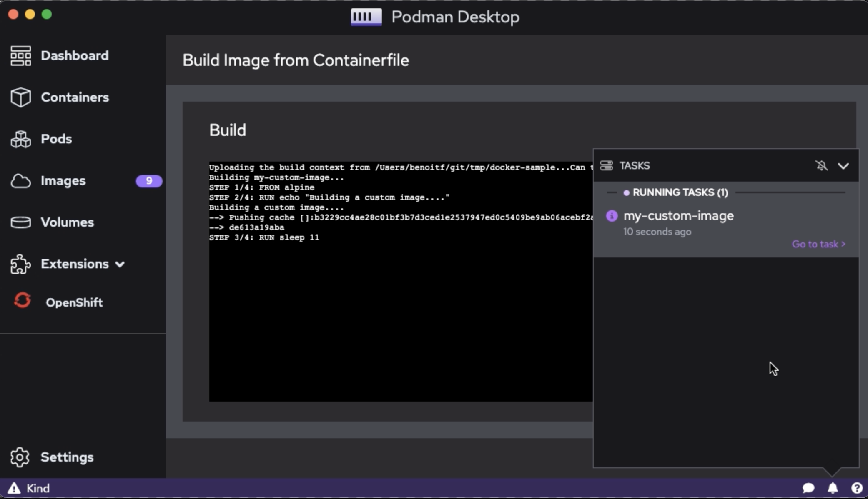Select the Extensions menu item
This screenshot has height=499, width=868.
pyautogui.click(x=74, y=264)
